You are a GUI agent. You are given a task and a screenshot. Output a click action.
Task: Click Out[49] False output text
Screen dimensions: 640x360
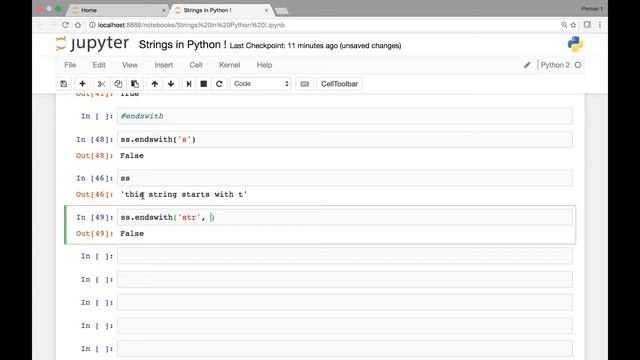click(x=132, y=233)
